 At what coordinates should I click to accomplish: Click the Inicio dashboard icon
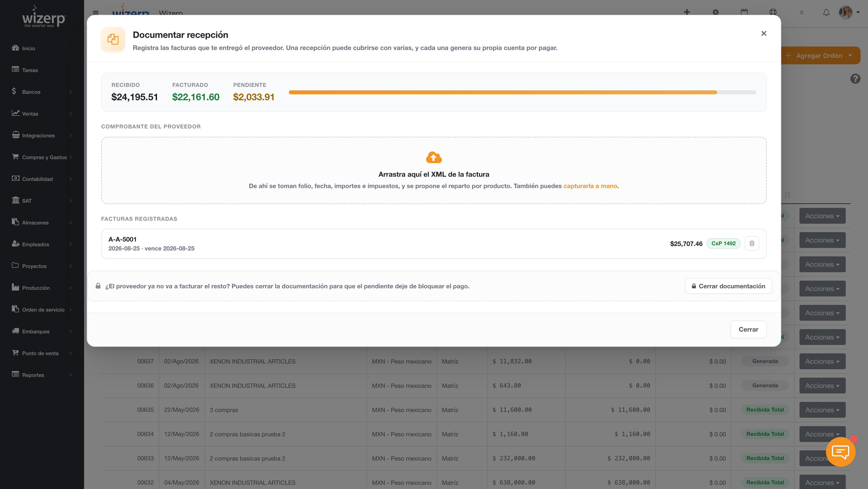[16, 48]
